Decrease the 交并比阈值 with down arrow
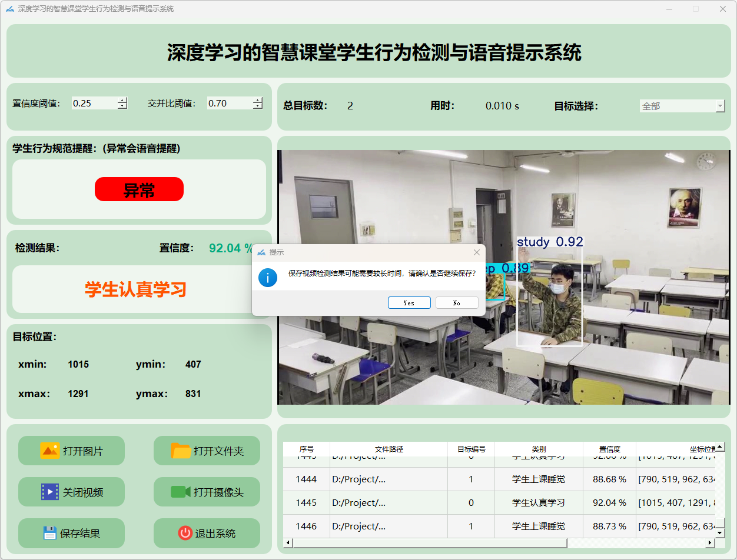This screenshot has height=560, width=737. 257,106
